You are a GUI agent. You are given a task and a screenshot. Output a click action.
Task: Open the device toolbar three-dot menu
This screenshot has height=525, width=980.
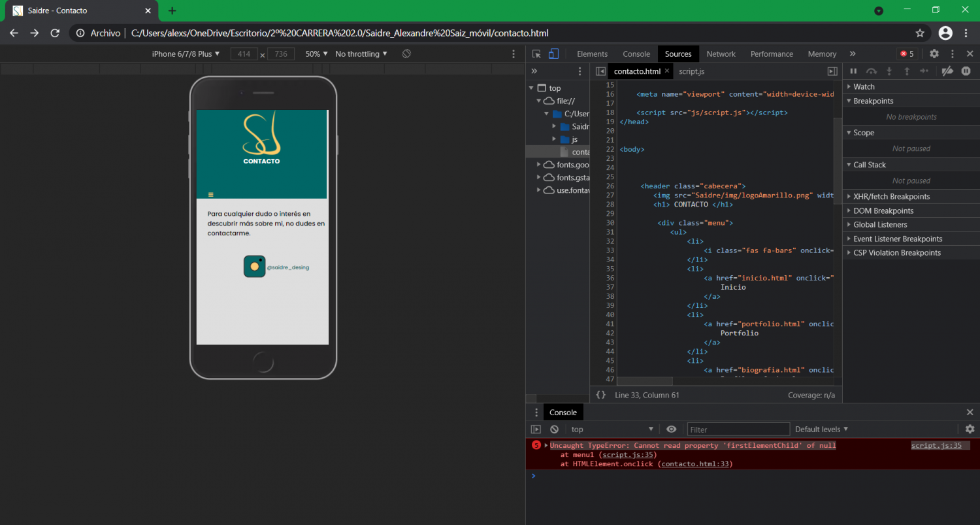[x=514, y=54]
